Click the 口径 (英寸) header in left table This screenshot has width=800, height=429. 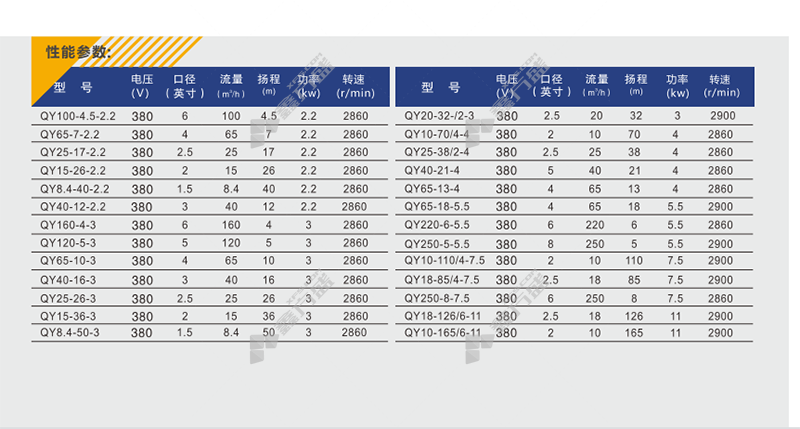[x=182, y=86]
